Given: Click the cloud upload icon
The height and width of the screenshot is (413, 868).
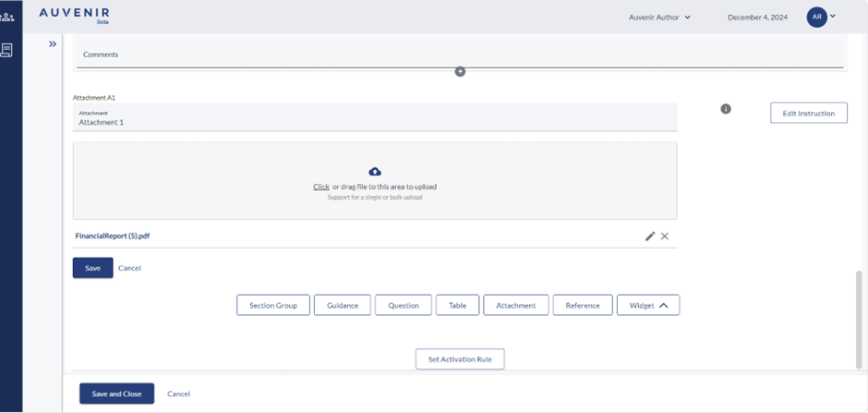Looking at the screenshot, I should pyautogui.click(x=375, y=172).
